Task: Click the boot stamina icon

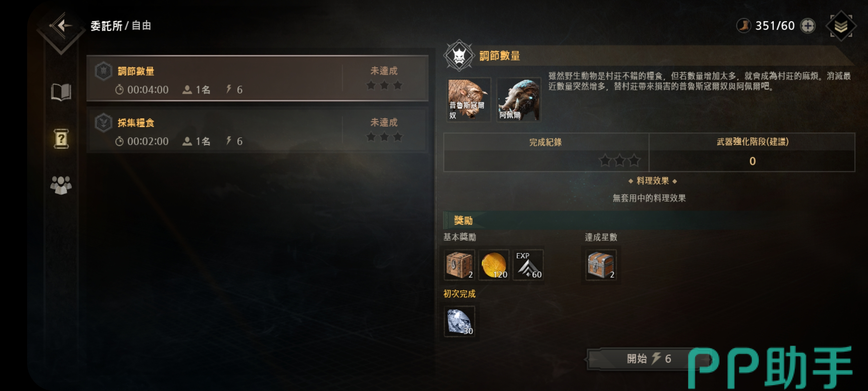Action: tap(744, 26)
